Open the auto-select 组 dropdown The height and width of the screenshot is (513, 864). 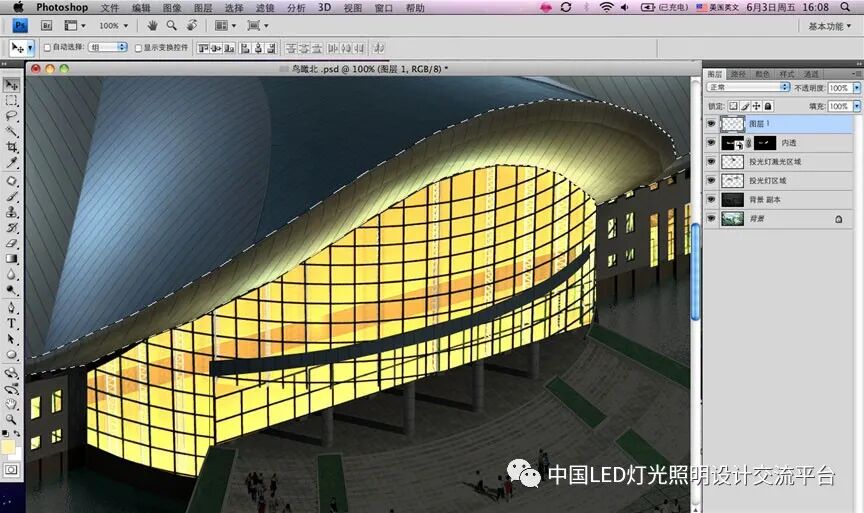pyautogui.click(x=109, y=47)
